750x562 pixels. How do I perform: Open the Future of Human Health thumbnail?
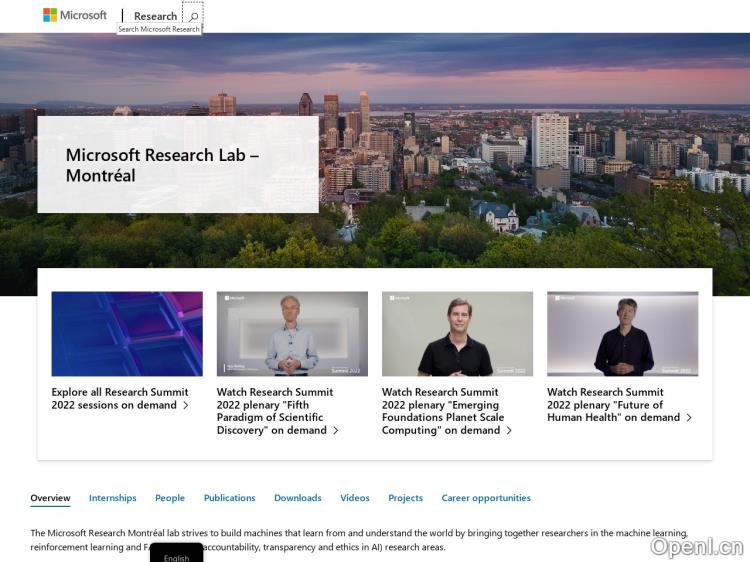(622, 333)
